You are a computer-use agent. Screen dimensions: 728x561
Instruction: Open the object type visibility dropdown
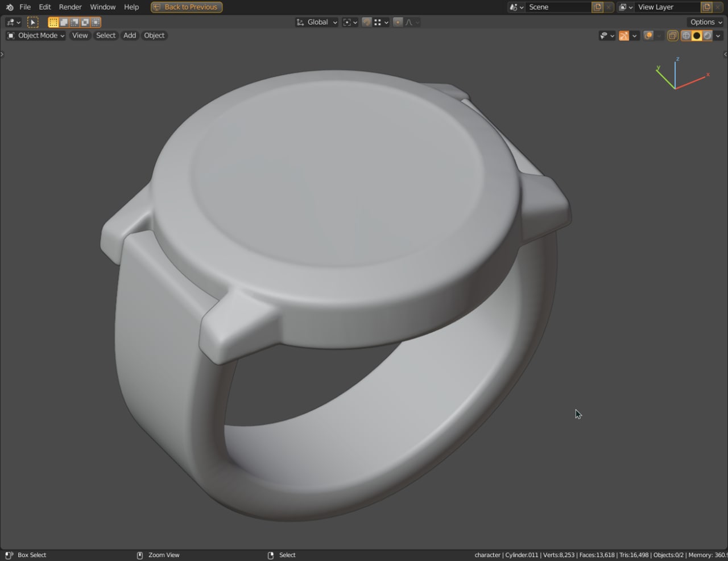coord(607,36)
